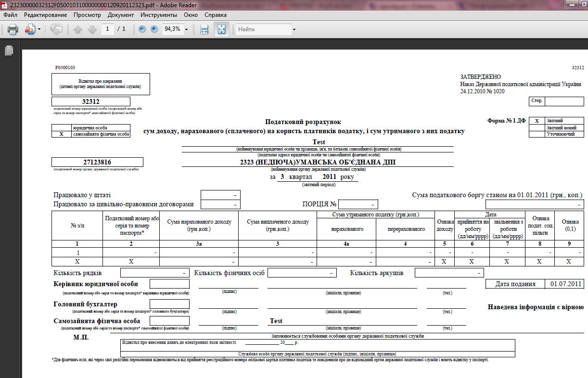Zoom out with the minus button
The height and width of the screenshot is (378, 588).
click(142, 29)
